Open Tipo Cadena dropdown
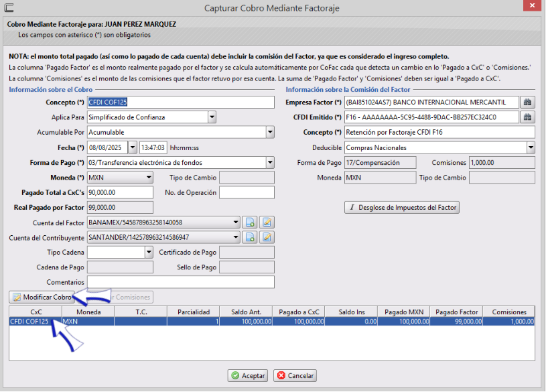Image resolution: width=546 pixels, height=392 pixels. 149,252
